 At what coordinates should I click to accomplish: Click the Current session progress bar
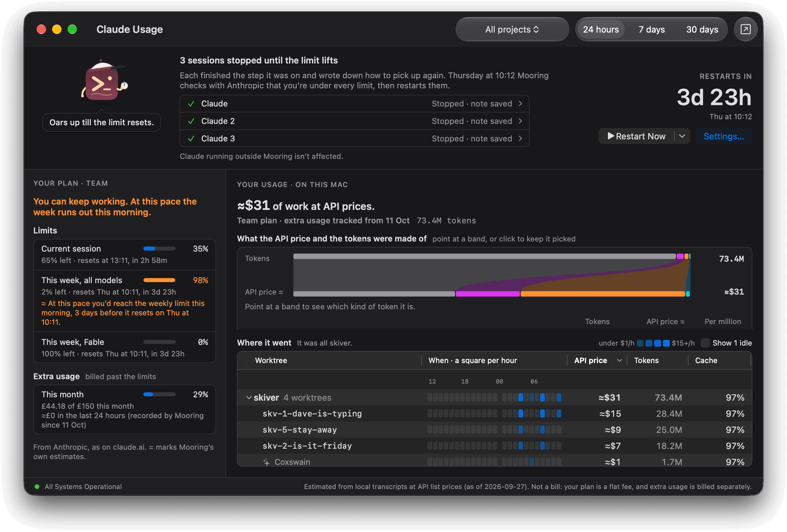[x=160, y=249]
